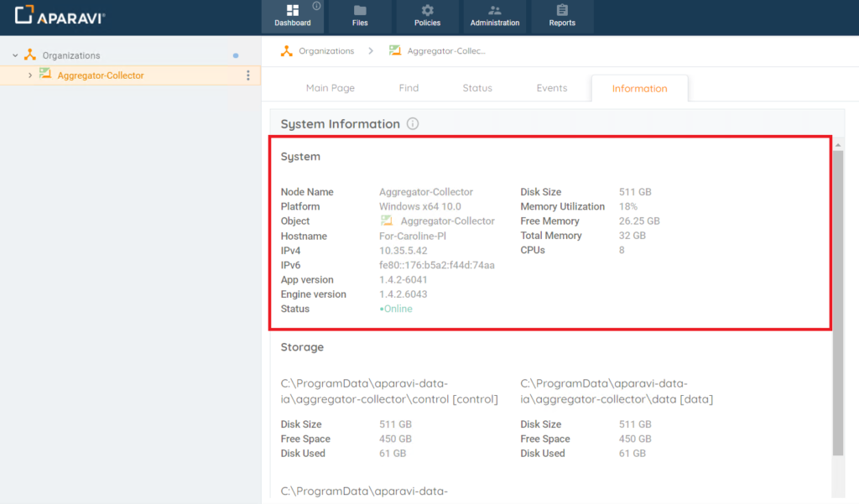The image size is (859, 504).
Task: Open the Policies gear icon
Action: point(427,11)
